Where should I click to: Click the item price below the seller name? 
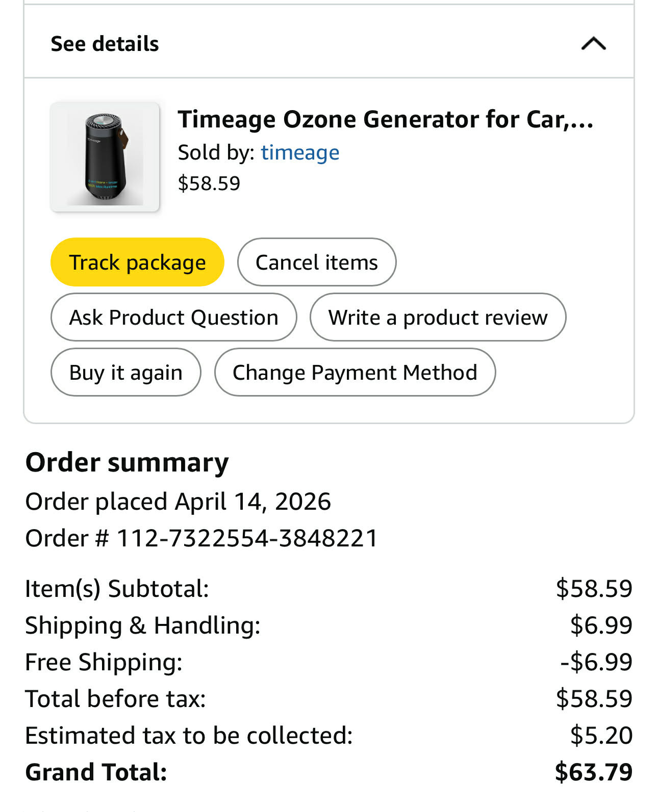[x=209, y=184]
